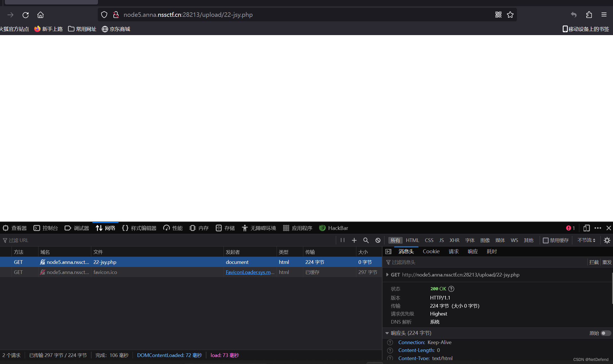Expand the GET request URL details

(387, 275)
